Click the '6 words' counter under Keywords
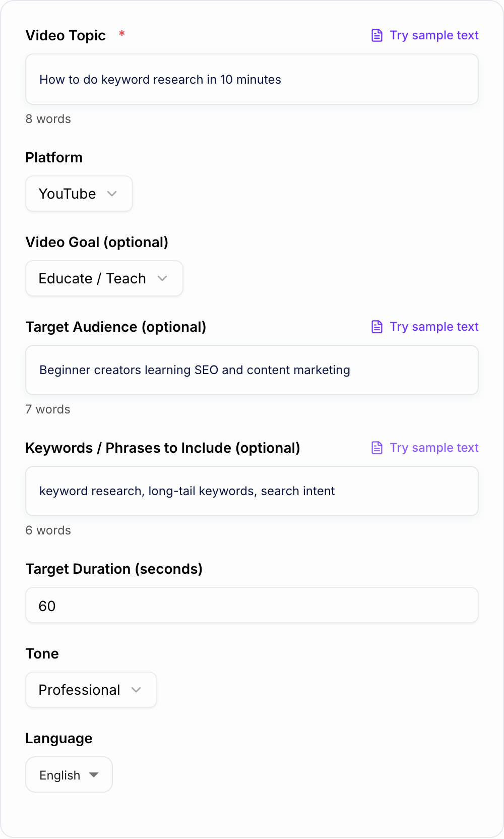 coord(48,530)
